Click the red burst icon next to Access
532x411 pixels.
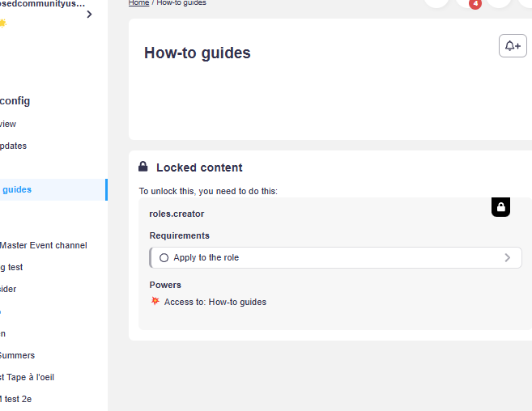[x=155, y=301]
